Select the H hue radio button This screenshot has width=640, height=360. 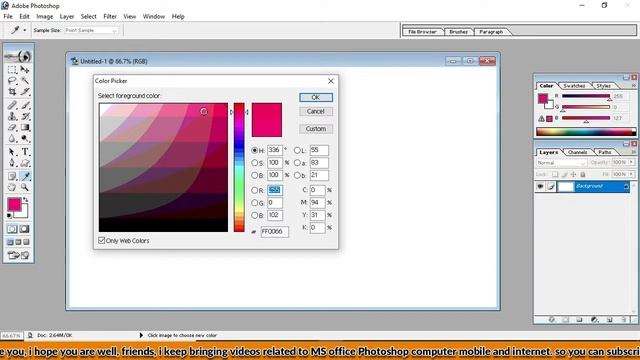(255, 150)
